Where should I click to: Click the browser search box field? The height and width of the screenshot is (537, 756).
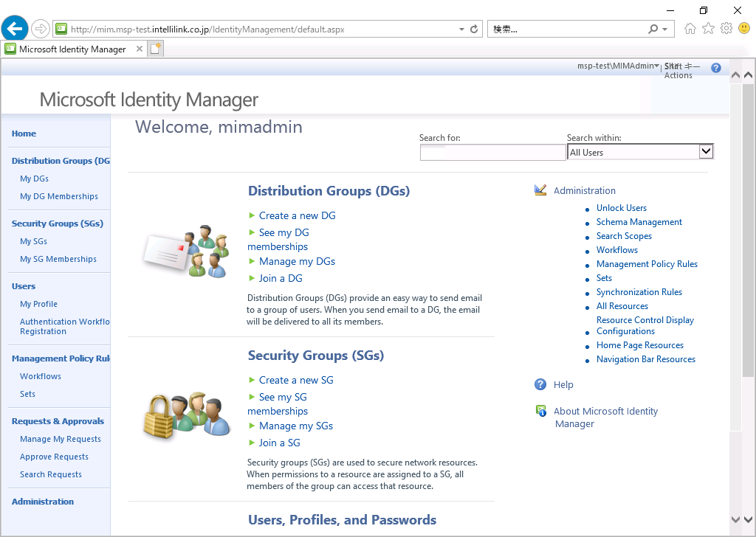pyautogui.click(x=568, y=29)
